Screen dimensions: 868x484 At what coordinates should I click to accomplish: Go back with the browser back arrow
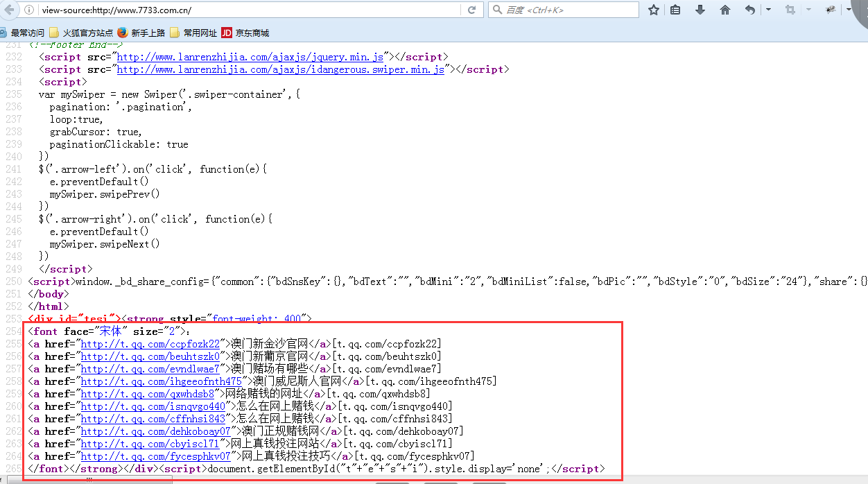(x=10, y=10)
